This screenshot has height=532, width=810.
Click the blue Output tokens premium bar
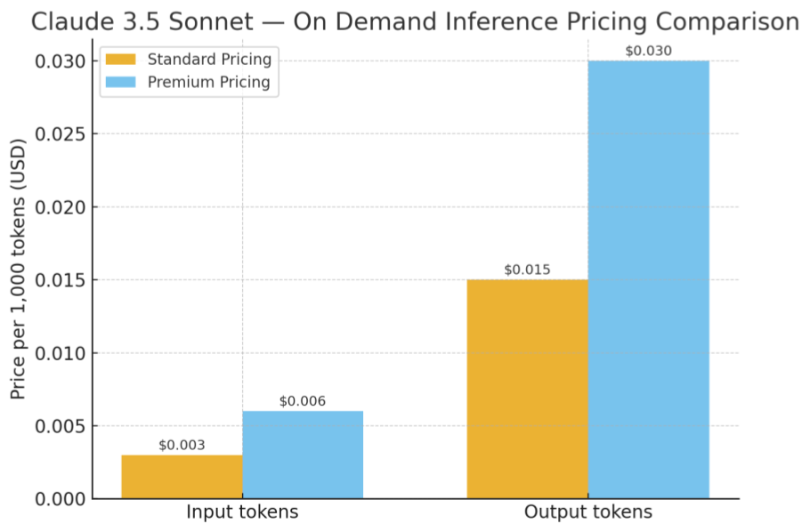(648, 279)
